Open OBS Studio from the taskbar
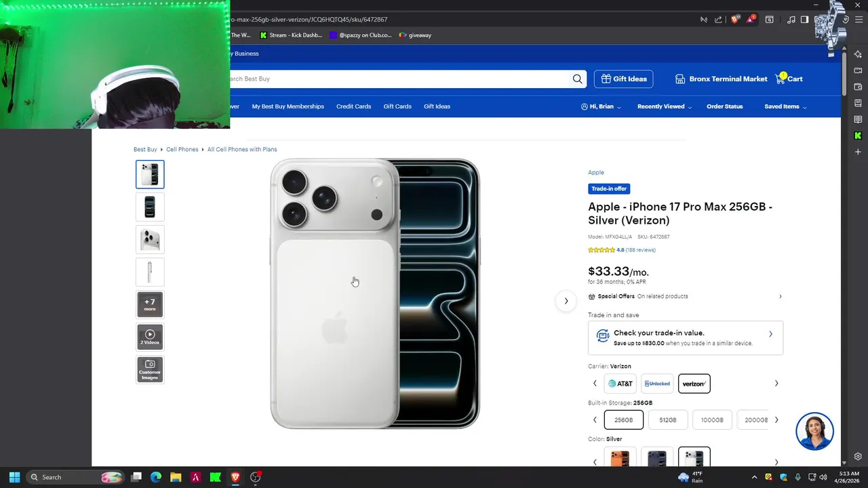This screenshot has height=488, width=868. (x=256, y=477)
